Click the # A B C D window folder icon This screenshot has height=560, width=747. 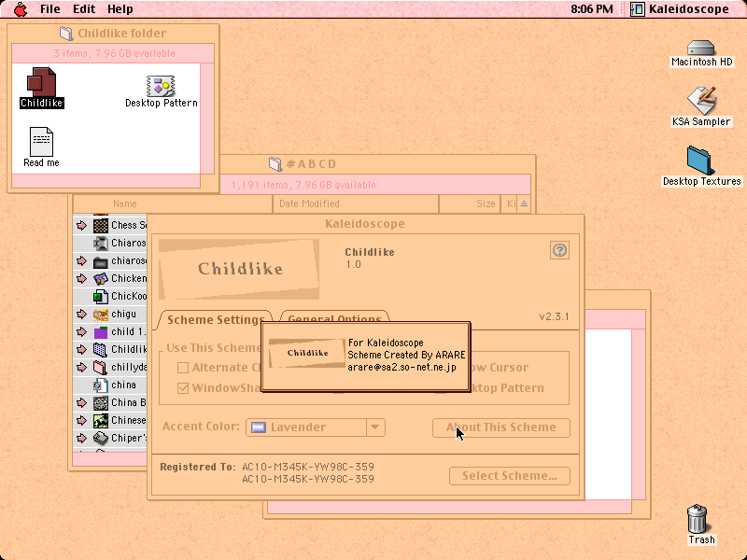click(275, 164)
